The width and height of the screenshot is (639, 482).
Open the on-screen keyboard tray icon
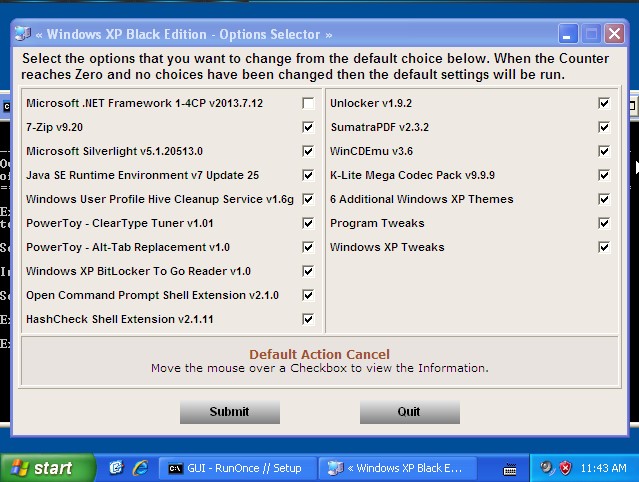[509, 469]
